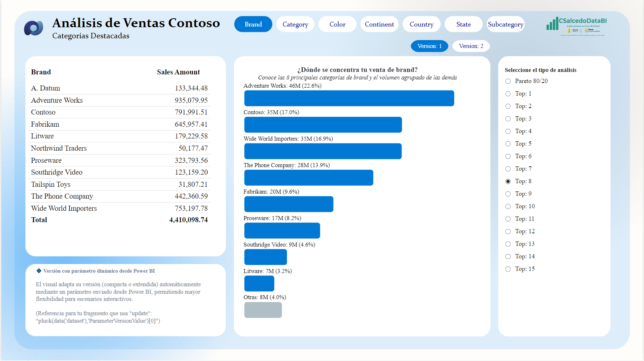Select the Pareto 80/20 radio option
The image size is (644, 361).
(508, 81)
